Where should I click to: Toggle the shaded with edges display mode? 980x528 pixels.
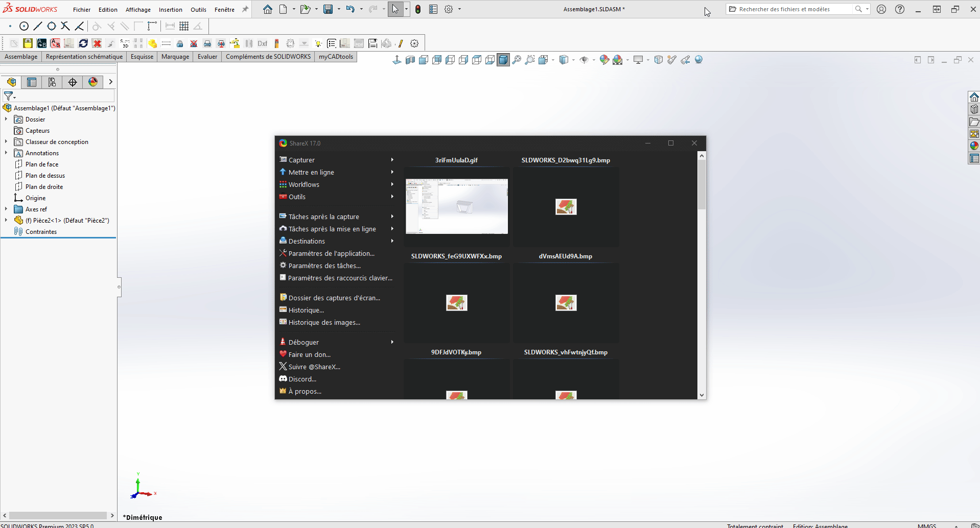[x=503, y=60]
